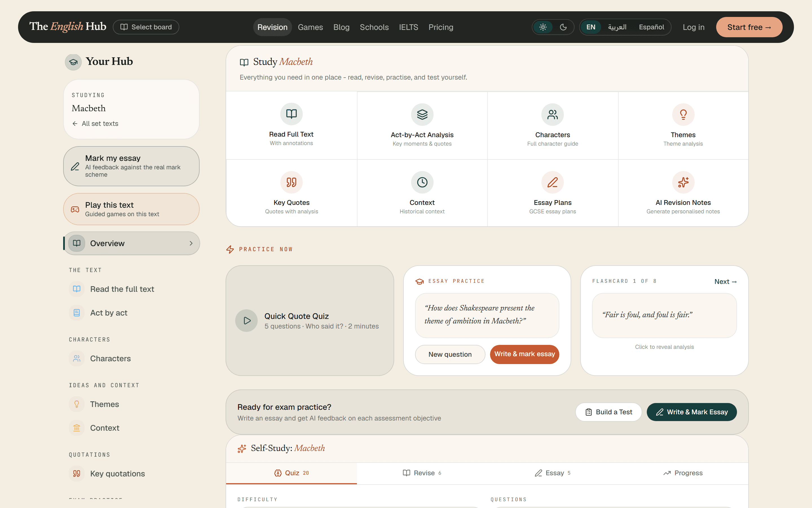Screen dimensions: 812x508
Task: Switch to the Revise tab
Action: [x=422, y=473]
